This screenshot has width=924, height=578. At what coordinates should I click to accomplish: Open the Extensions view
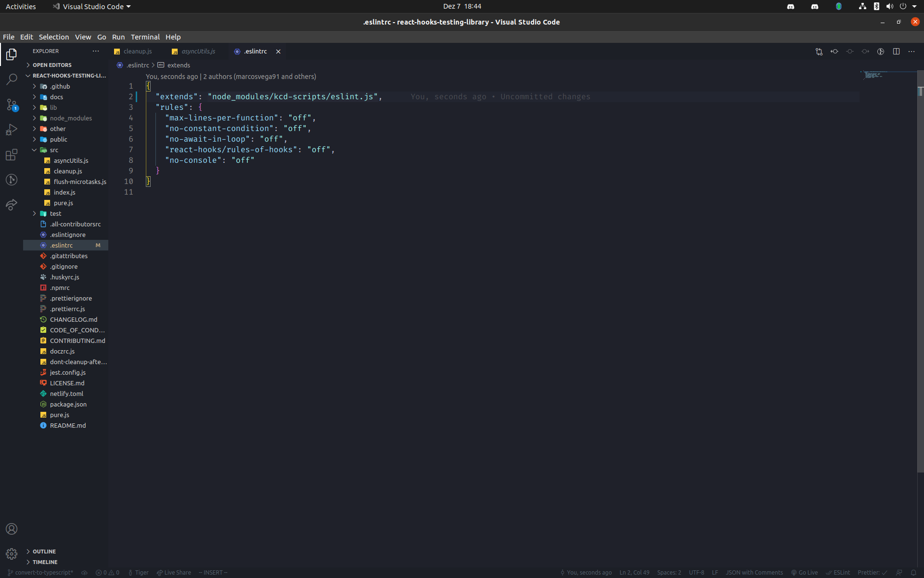pyautogui.click(x=12, y=155)
